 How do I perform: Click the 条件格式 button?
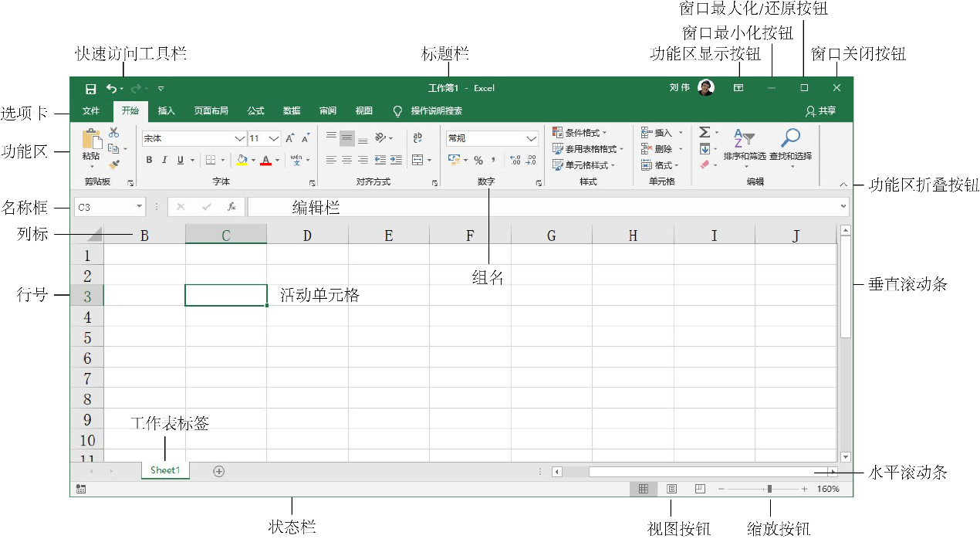pos(582,133)
